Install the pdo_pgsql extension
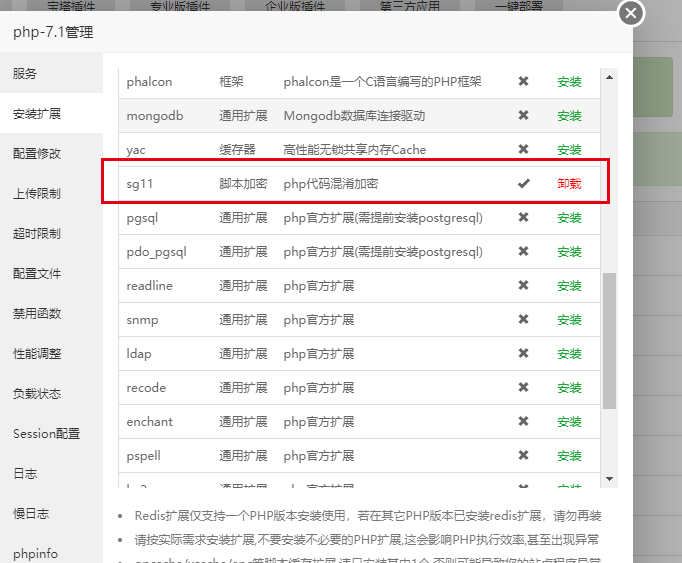The image size is (682, 563). click(569, 251)
